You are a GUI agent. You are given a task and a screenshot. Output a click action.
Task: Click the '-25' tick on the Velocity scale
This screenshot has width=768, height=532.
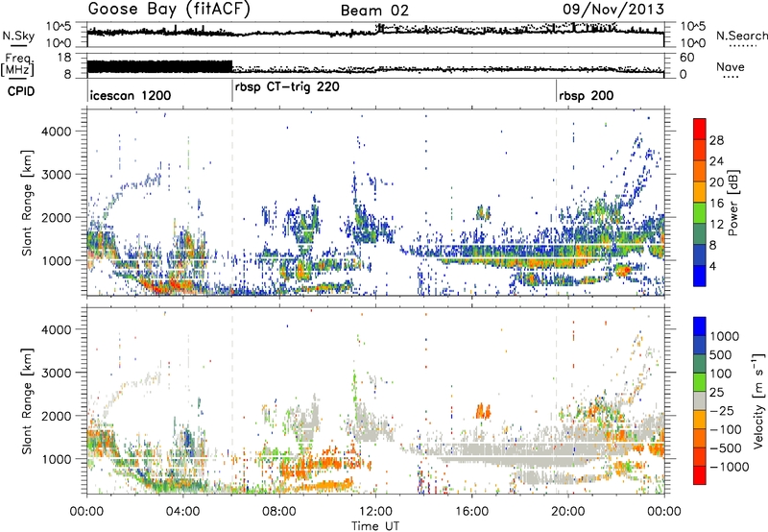(x=723, y=411)
